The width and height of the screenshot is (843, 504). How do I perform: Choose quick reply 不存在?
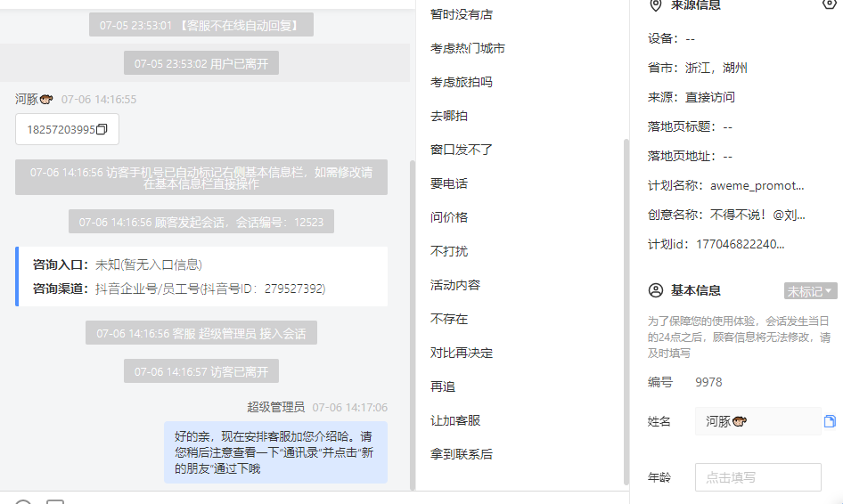pos(449,319)
